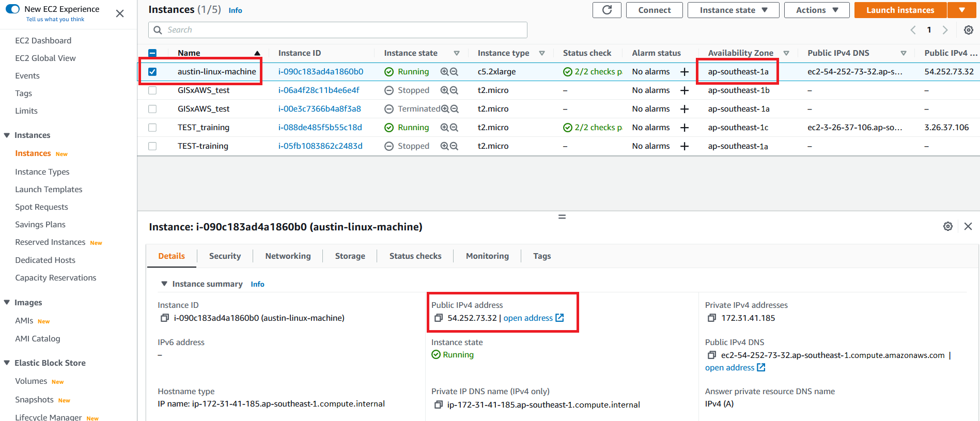Open Spot Requests in sidebar
The width and height of the screenshot is (980, 421).
point(41,207)
